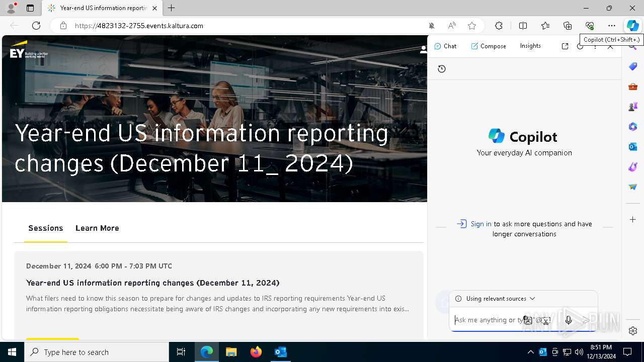Add a screenshot to Copilot prompt
644x362 pixels.
546,320
